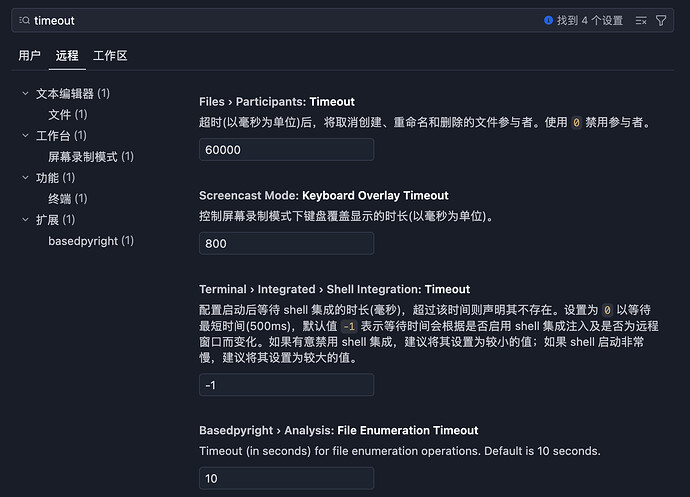
Task: Click the Basedpyright File Enumeration Timeout heading
Action: (x=338, y=430)
